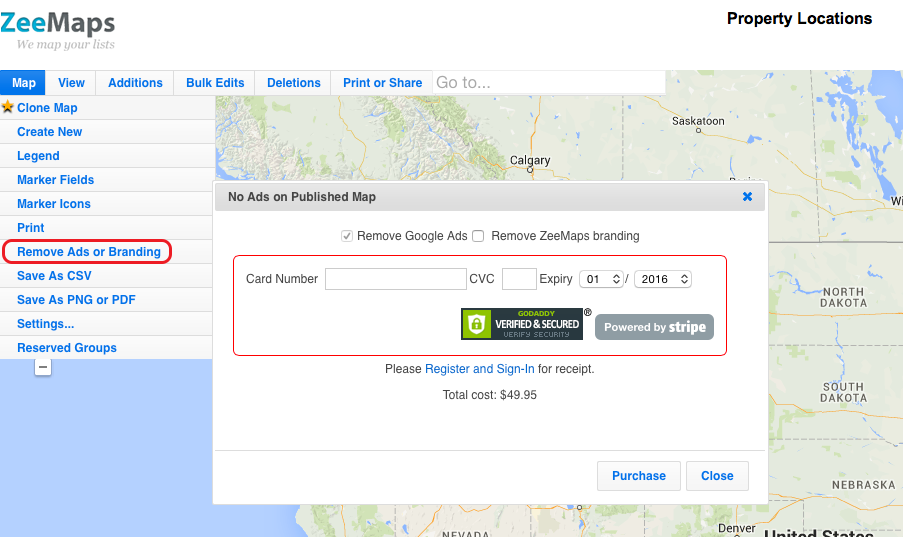The image size is (903, 537).
Task: Click the CVC input field
Action: (519, 279)
